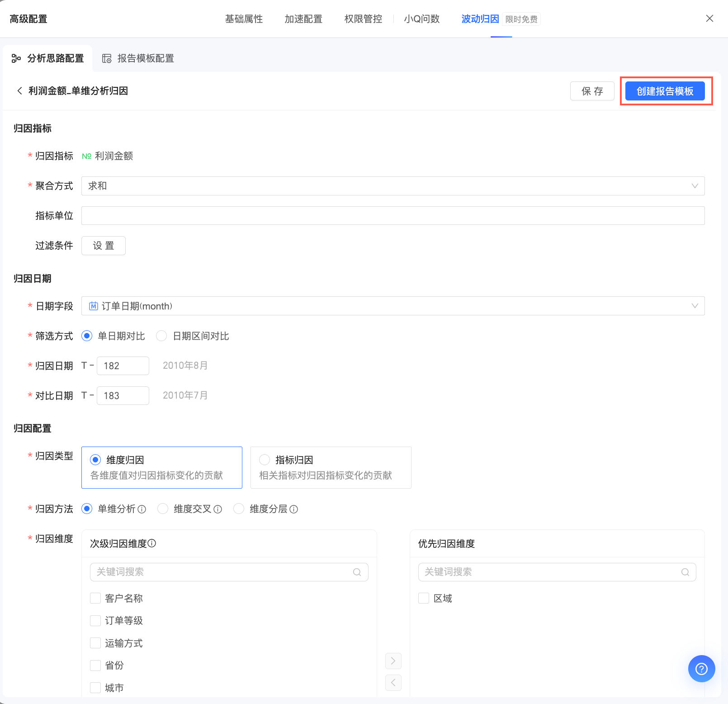Open the floating help question-mark button
728x704 pixels.
[x=701, y=669]
